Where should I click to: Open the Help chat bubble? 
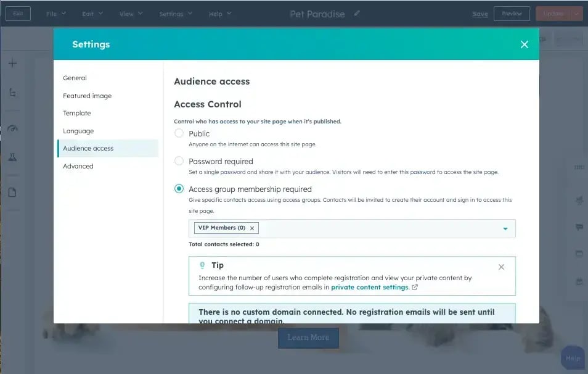(573, 358)
